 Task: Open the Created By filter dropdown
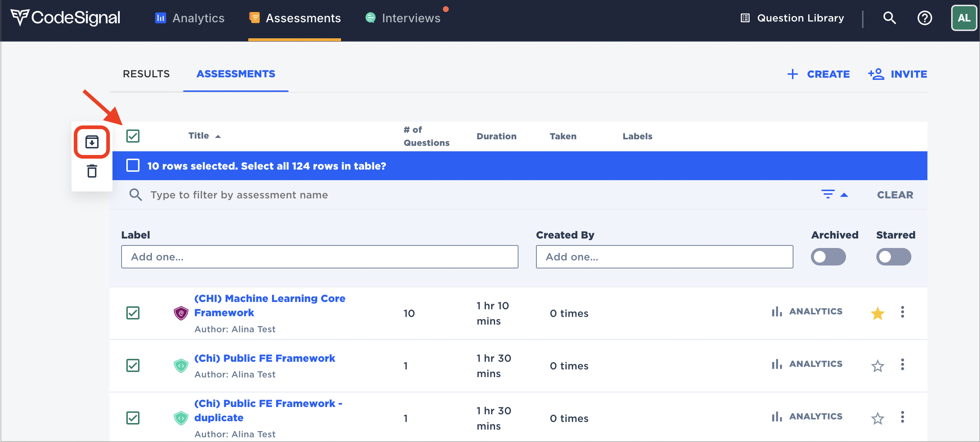(664, 257)
